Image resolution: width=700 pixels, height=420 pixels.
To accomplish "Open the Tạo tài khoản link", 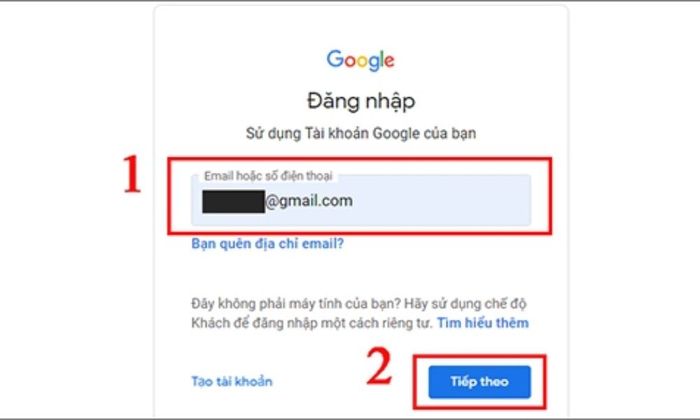I will pyautogui.click(x=232, y=382).
